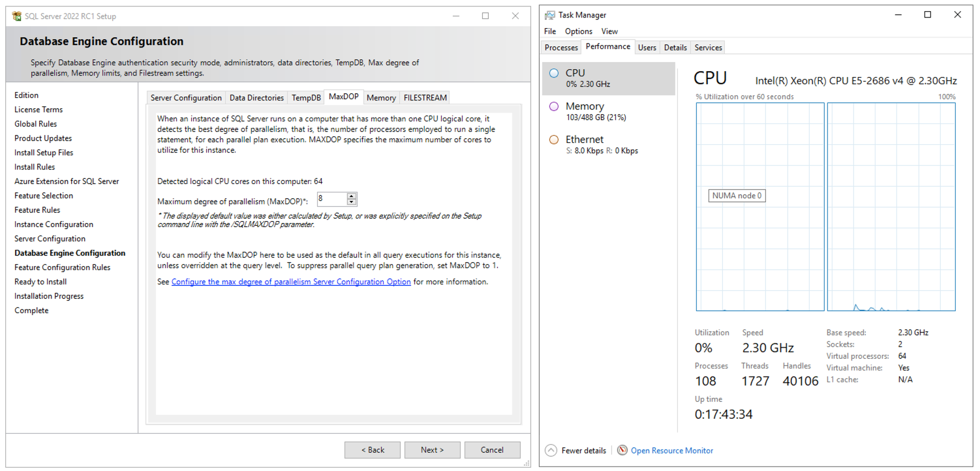The height and width of the screenshot is (471, 980).
Task: Click the Up time value 0:17:43:34
Action: click(724, 414)
